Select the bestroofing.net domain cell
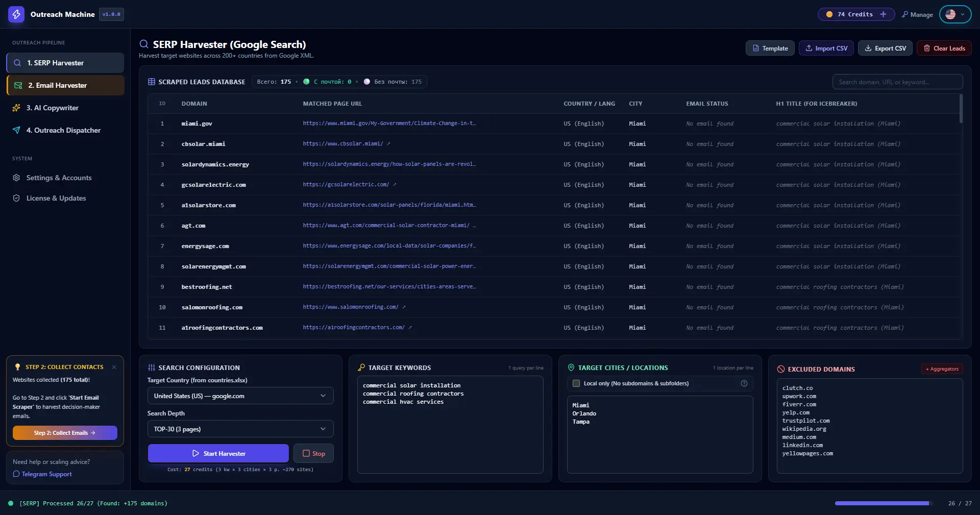 [207, 287]
